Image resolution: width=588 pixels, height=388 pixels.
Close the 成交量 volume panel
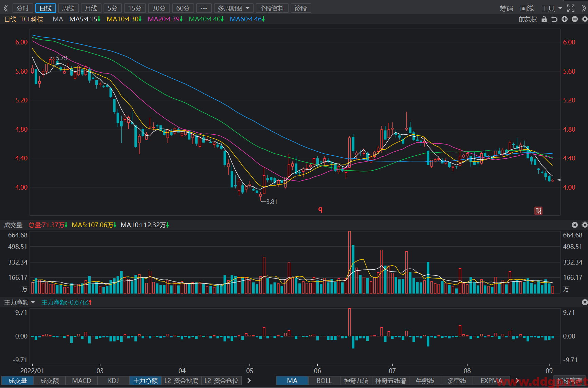575,225
